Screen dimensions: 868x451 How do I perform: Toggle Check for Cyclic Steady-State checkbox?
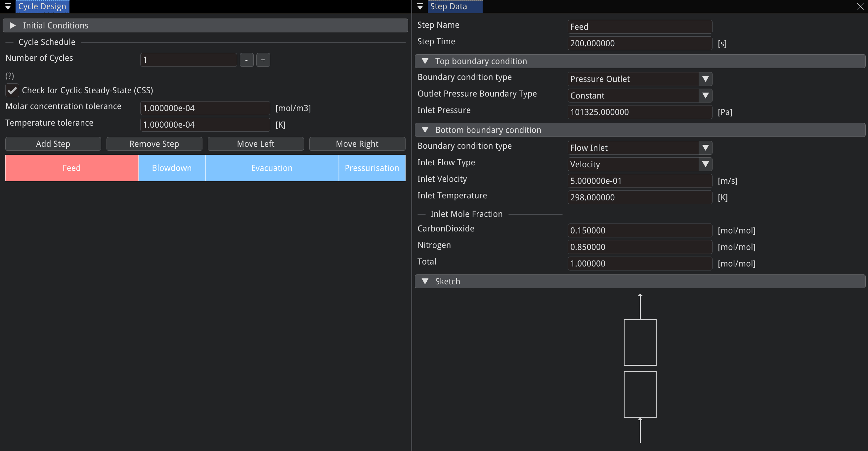click(x=12, y=90)
